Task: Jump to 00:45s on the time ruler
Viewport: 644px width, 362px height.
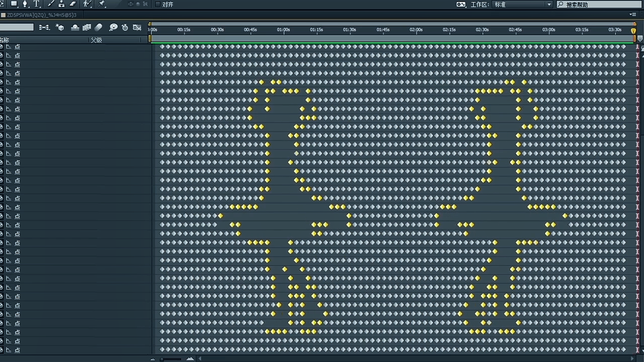Action: (250, 30)
